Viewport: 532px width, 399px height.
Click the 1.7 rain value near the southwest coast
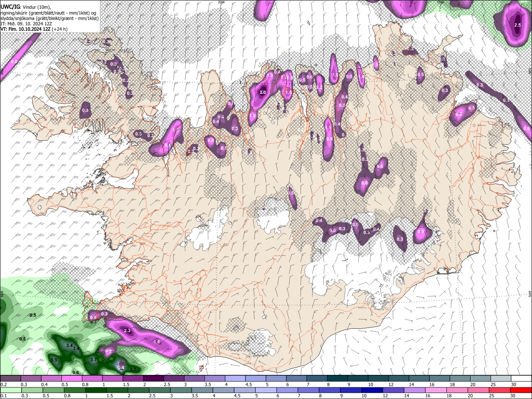coord(133,369)
